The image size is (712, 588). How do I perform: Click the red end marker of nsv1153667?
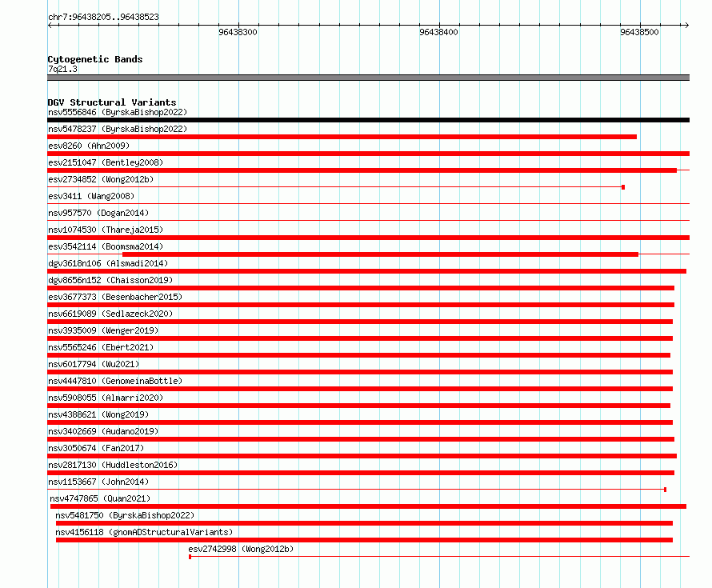tap(666, 490)
